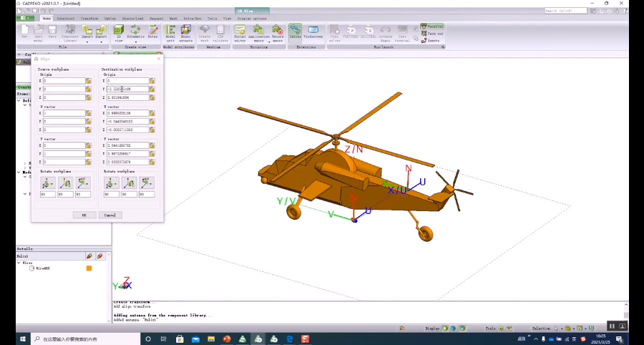
Task: Open the Component library
Action: (70, 33)
